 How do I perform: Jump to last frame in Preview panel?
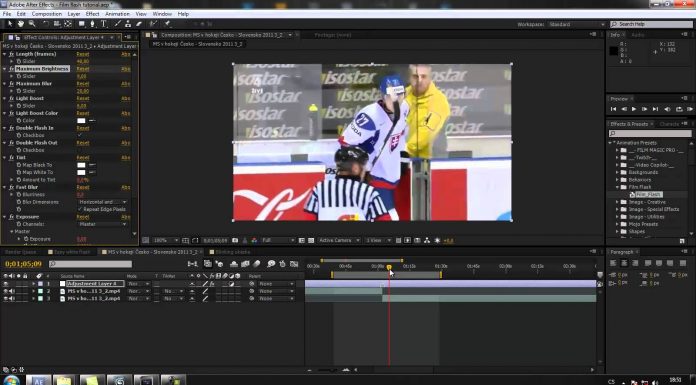pyautogui.click(x=656, y=109)
